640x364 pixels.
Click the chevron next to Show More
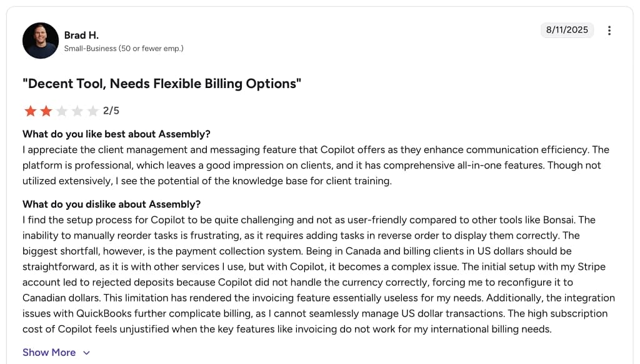click(x=86, y=353)
